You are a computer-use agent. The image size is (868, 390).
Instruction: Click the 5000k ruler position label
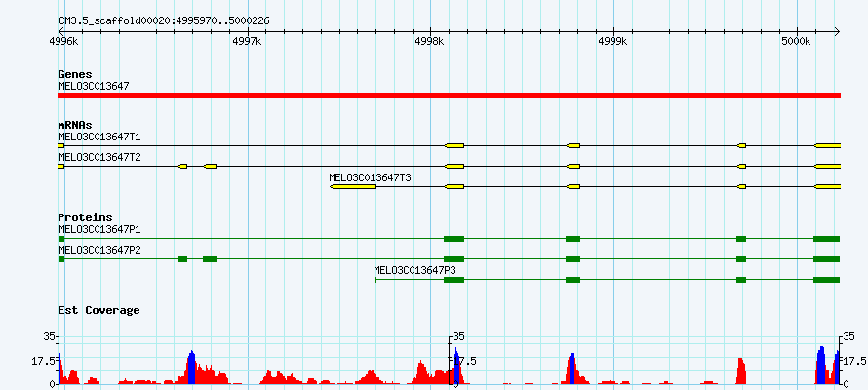coord(797,41)
